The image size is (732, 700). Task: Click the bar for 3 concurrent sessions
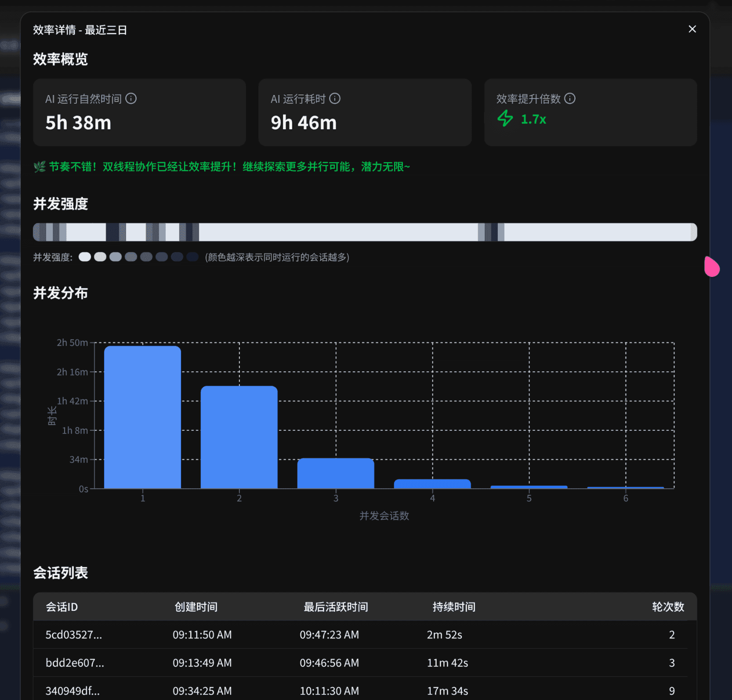coord(336,473)
